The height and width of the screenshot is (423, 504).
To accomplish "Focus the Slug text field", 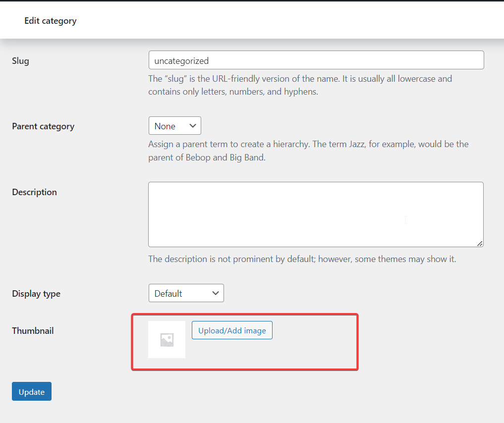I will [316, 60].
